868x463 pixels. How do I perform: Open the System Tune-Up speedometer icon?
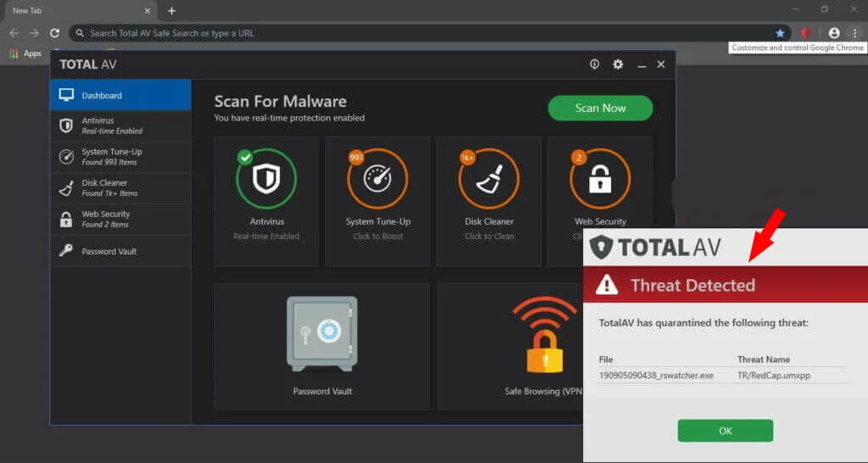[x=378, y=179]
